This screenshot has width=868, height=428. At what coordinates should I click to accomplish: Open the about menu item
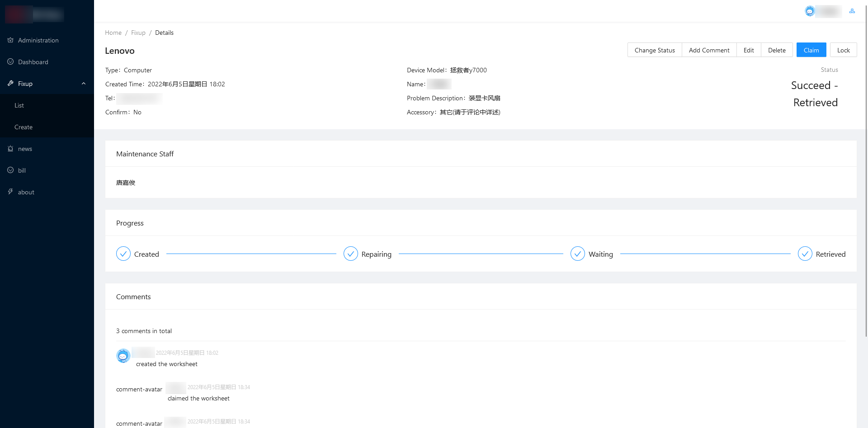[47, 192]
